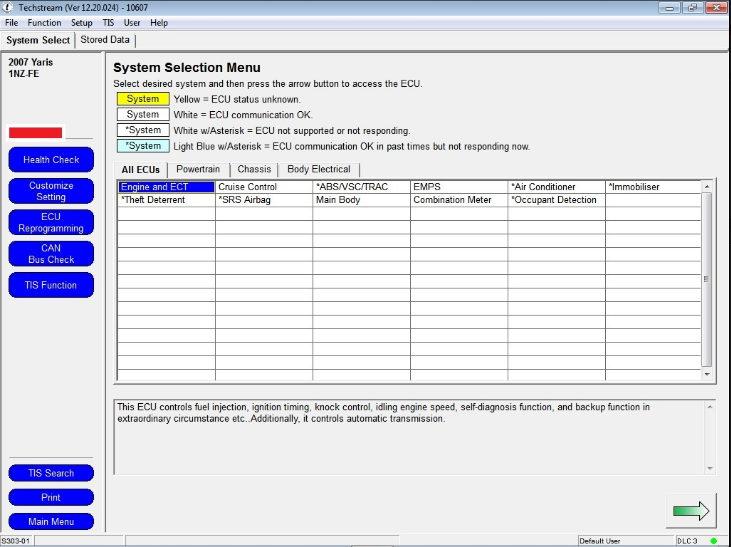
Task: Click the Print button
Action: tap(51, 497)
